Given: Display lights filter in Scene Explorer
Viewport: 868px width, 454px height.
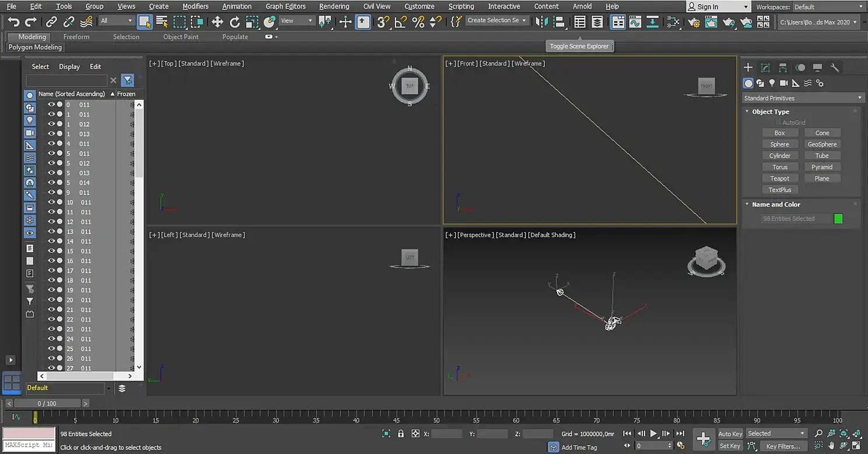Looking at the screenshot, I should [x=30, y=120].
